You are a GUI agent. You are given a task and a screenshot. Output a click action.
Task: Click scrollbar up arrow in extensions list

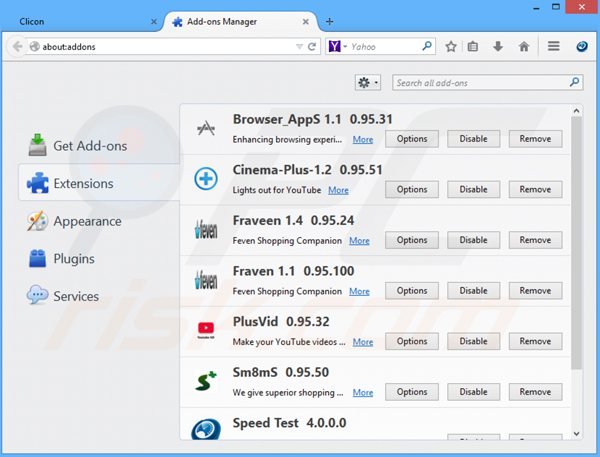[576, 111]
